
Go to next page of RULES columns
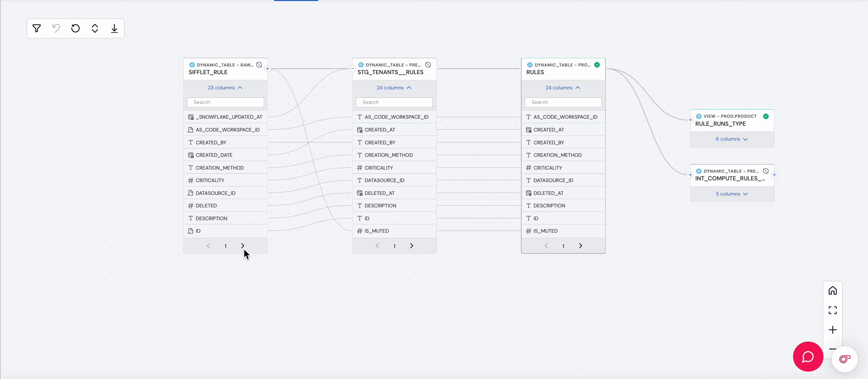(x=580, y=246)
